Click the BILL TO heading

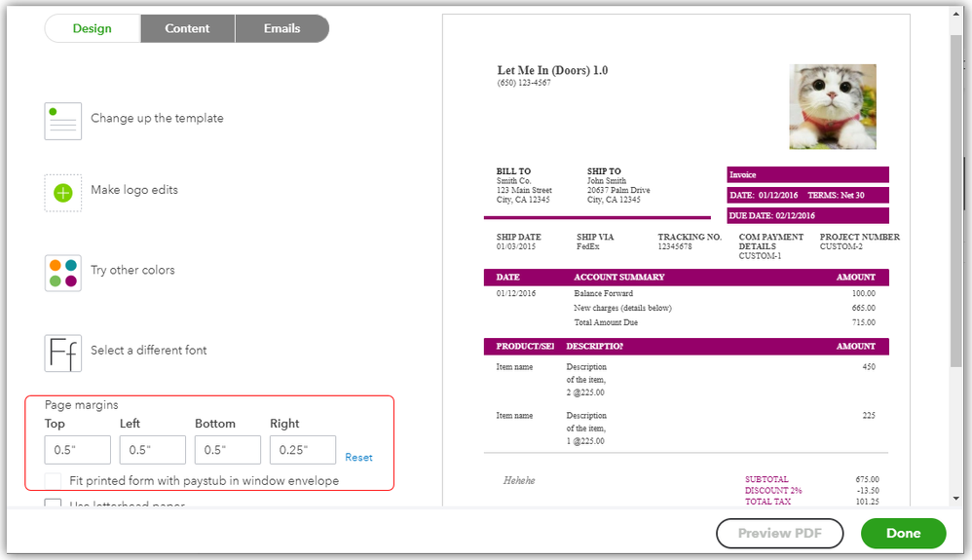pos(513,171)
